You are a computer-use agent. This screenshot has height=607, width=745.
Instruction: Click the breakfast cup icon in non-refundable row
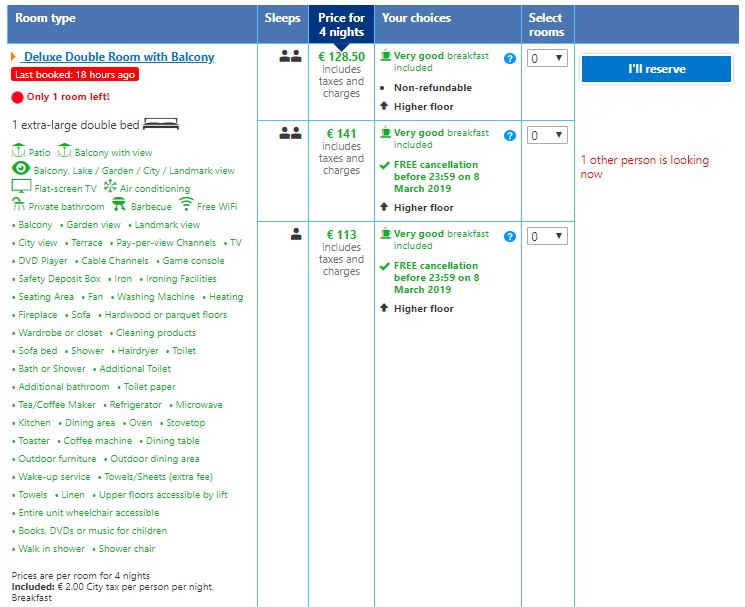tap(386, 56)
